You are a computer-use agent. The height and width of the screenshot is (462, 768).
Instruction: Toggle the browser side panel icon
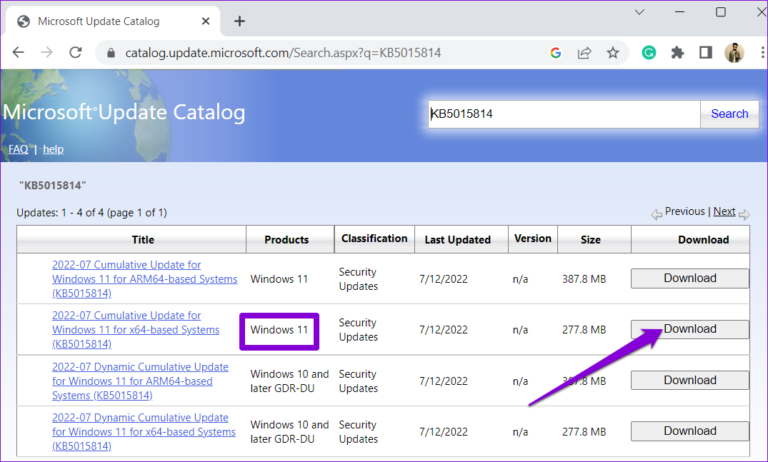click(705, 53)
